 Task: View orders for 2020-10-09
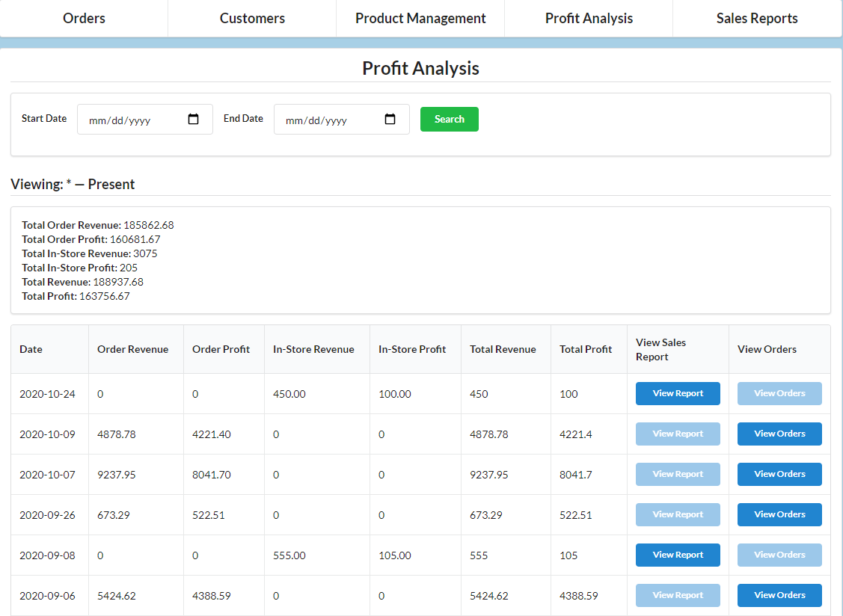pos(779,434)
